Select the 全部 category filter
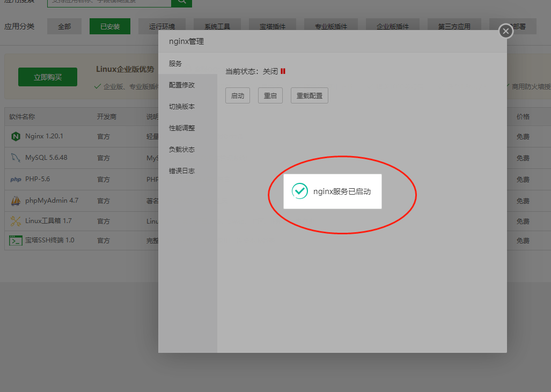This screenshot has width=551, height=392. click(64, 26)
